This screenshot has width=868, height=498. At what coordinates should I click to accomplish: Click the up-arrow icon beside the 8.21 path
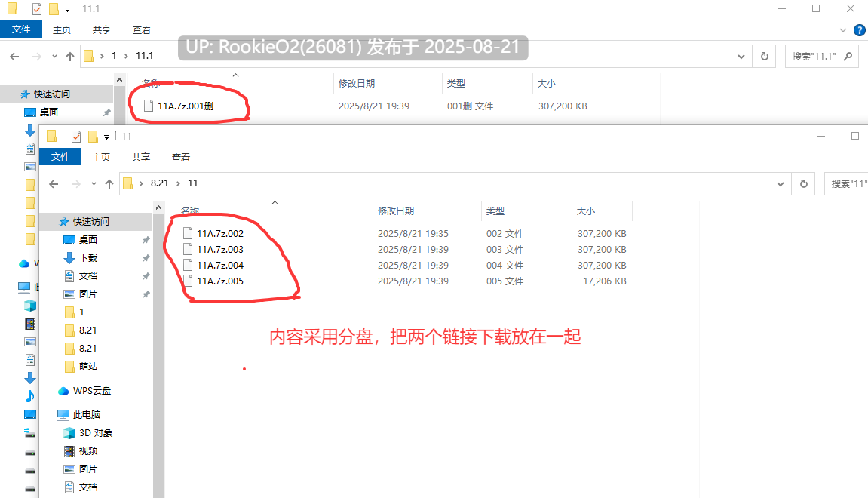click(x=109, y=183)
